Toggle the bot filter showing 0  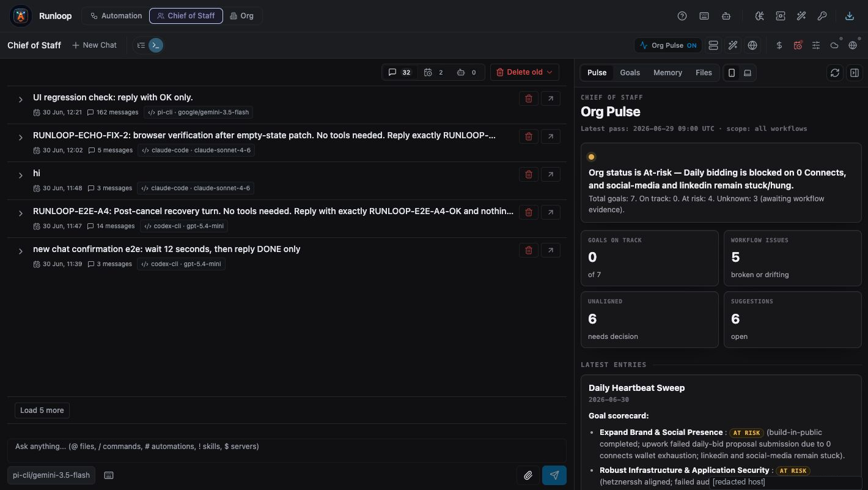pos(467,72)
